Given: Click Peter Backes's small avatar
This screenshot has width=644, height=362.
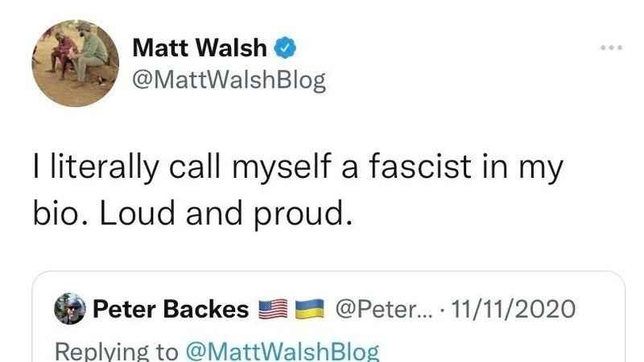Looking at the screenshot, I should (x=69, y=308).
